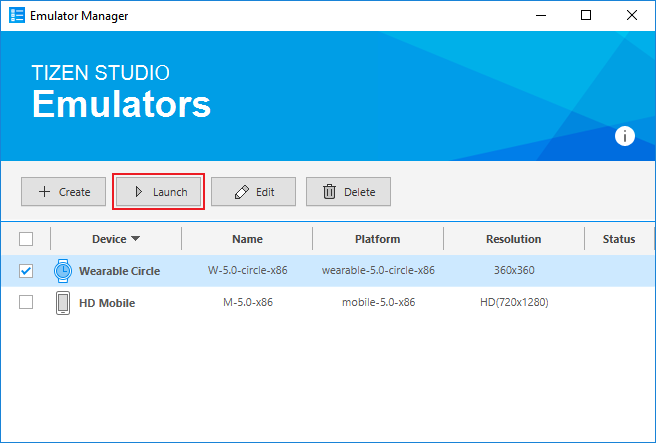
Task: Sort by the Device column arrow
Action: (x=135, y=238)
